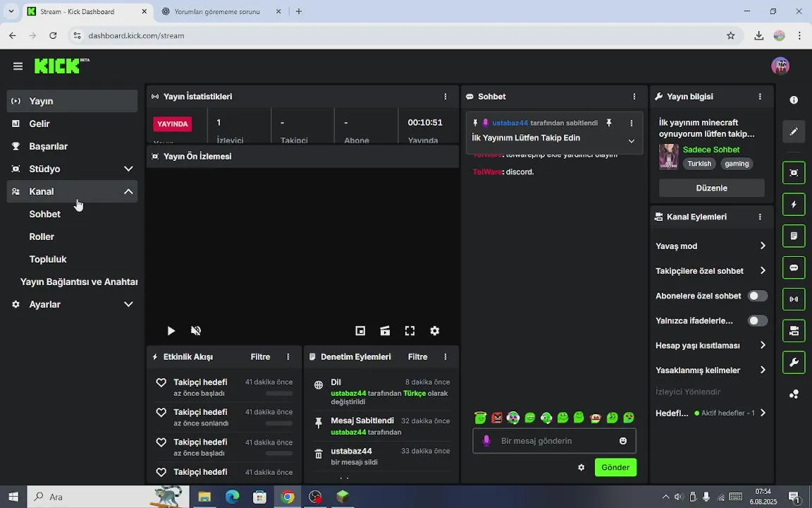Play the stream preview
This screenshot has width=812, height=508.
(x=171, y=331)
